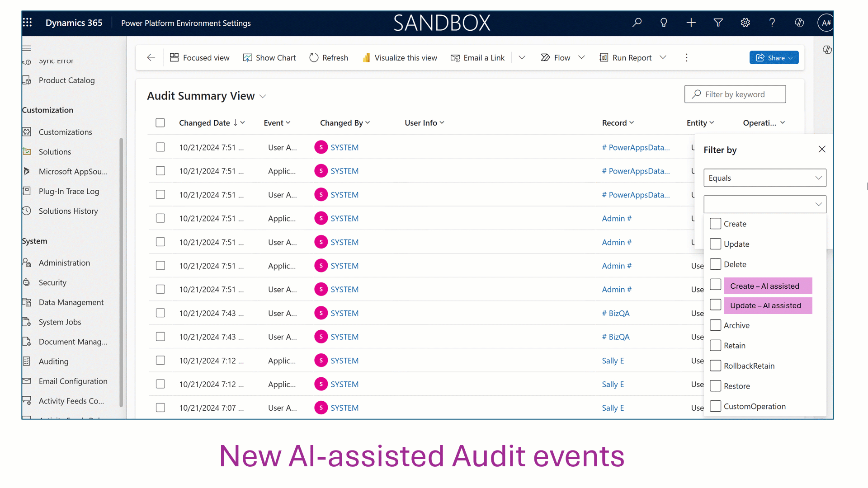Navigate to Solutions in the sidebar
This screenshot has height=488, width=868.
point(55,152)
